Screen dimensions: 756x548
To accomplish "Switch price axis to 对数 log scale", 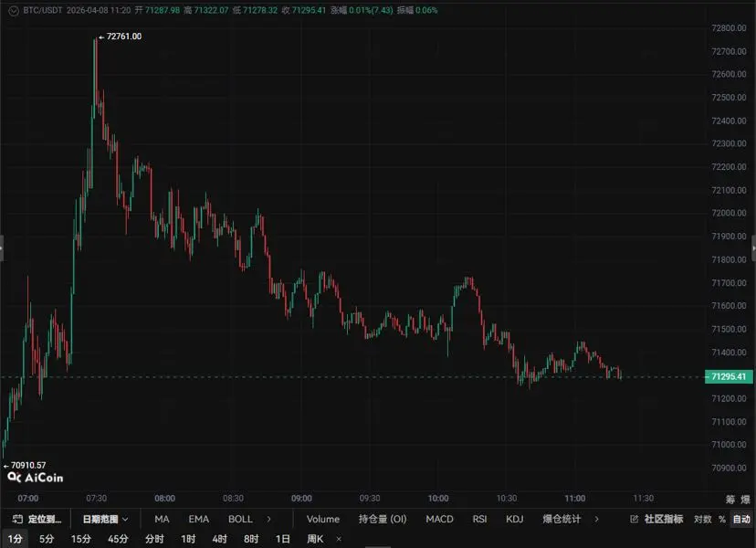I will point(702,519).
